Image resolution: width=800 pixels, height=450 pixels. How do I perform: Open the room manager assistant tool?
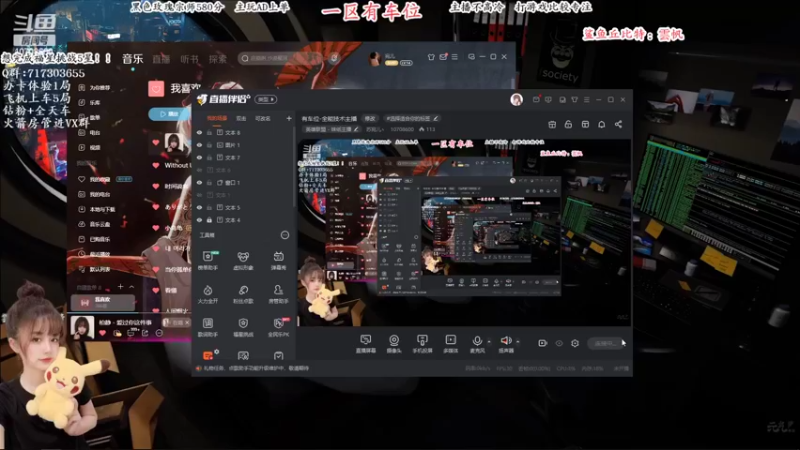tap(278, 294)
